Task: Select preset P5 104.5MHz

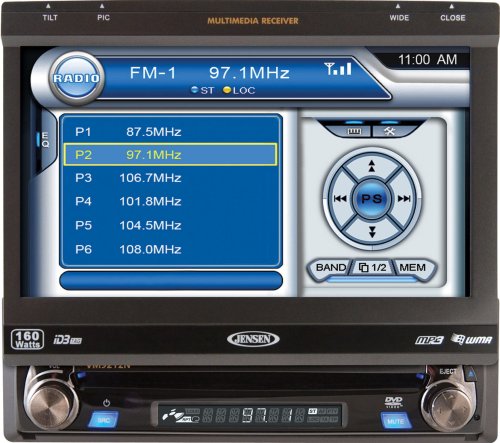Action: point(170,225)
